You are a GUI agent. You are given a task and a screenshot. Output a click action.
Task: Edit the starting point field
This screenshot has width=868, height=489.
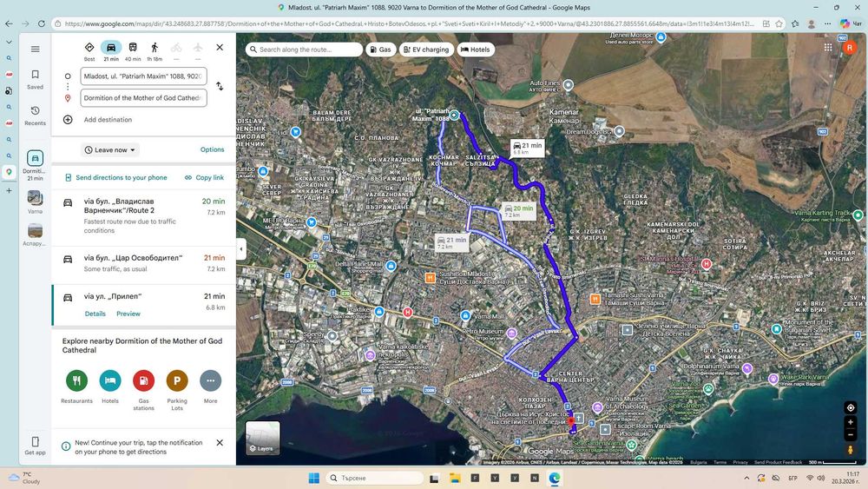point(143,76)
